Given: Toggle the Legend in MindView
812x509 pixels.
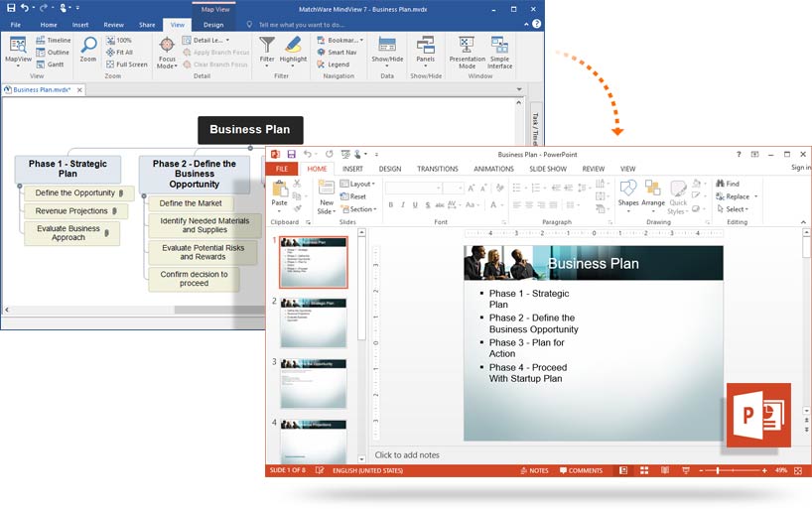Looking at the screenshot, I should pyautogui.click(x=333, y=64).
